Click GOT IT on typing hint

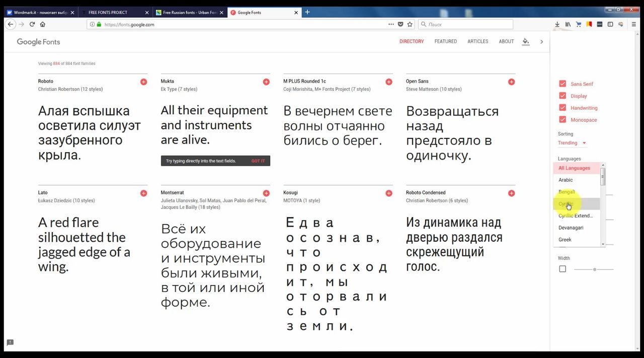(x=258, y=161)
